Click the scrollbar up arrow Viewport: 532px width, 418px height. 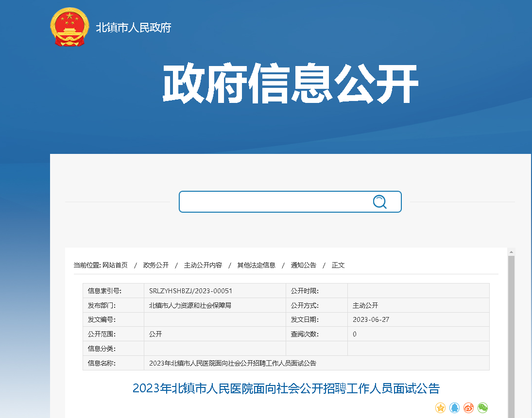(511, 252)
